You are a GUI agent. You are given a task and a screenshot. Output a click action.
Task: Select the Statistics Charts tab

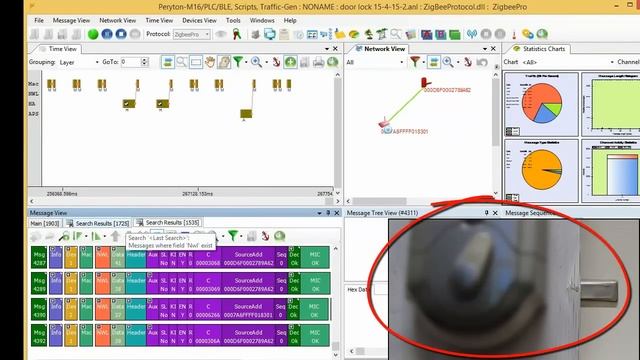pyautogui.click(x=540, y=49)
